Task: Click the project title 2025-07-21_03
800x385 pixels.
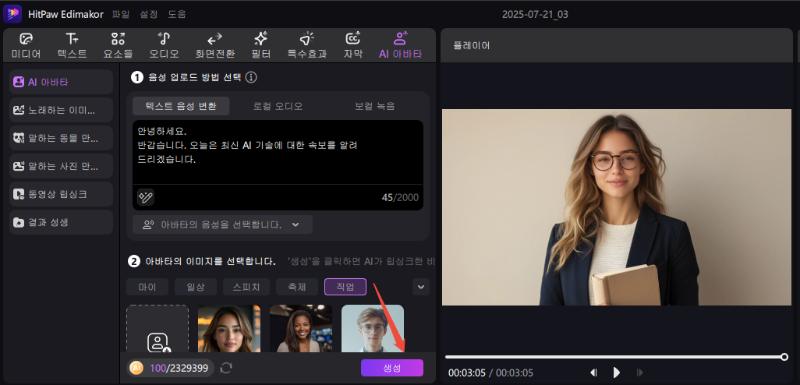Action: tap(535, 14)
